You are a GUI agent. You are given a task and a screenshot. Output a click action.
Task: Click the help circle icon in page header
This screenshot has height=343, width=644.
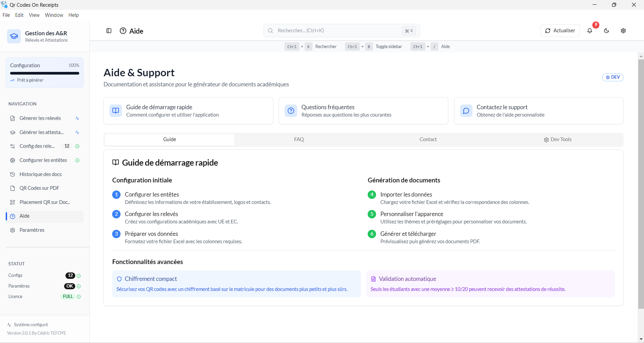point(123,31)
